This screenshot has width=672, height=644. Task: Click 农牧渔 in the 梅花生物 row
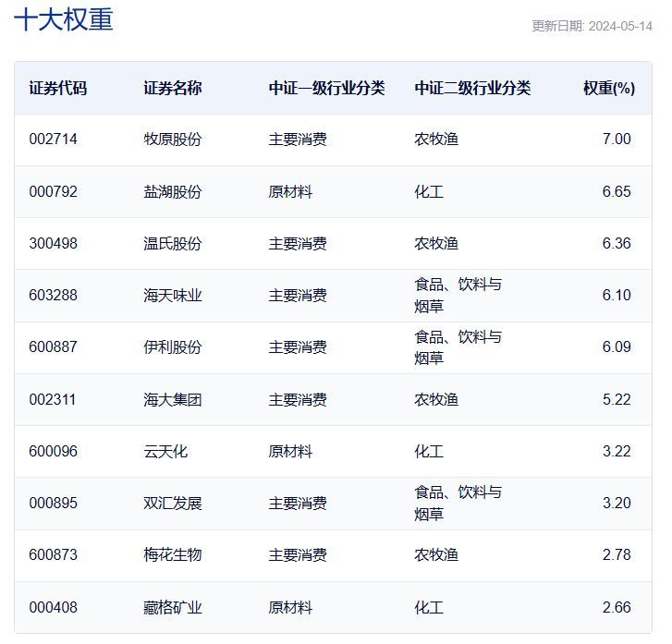[x=436, y=554]
